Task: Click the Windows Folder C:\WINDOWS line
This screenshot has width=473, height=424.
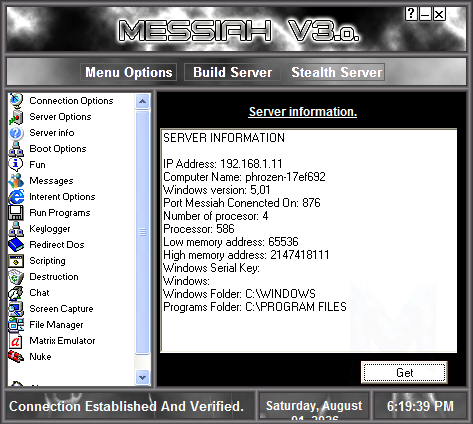Action: coord(239,294)
